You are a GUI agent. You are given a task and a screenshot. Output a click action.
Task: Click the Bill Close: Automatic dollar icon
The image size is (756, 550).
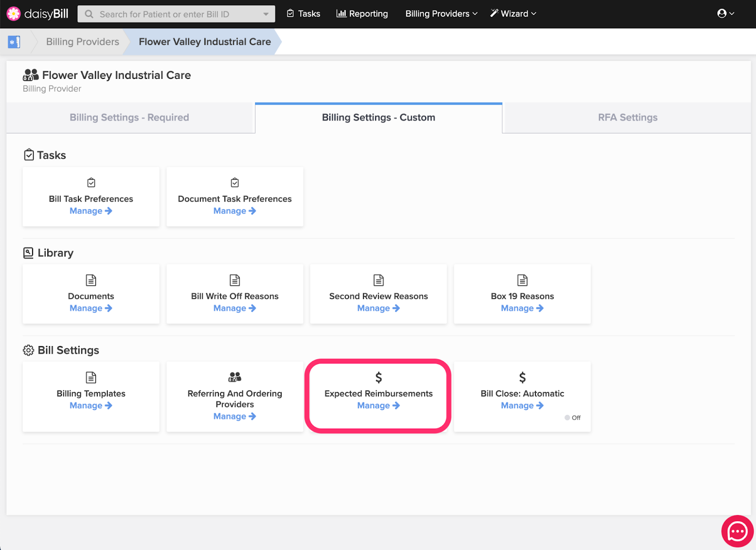click(523, 377)
